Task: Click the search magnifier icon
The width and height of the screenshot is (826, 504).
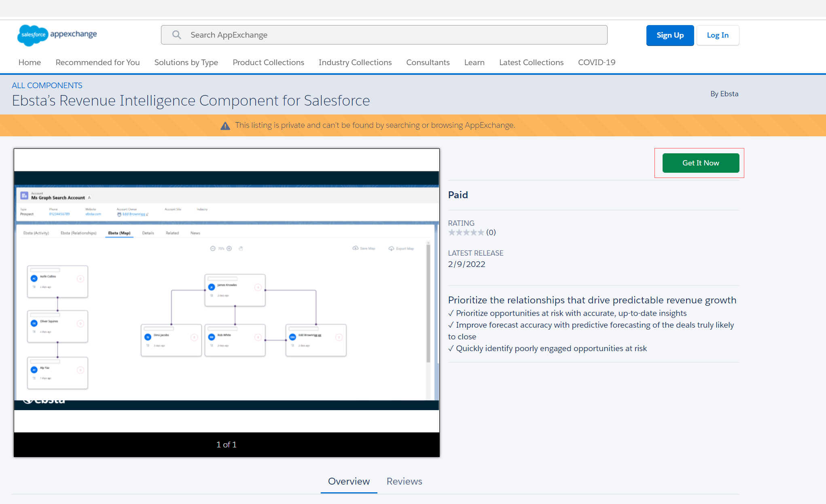Action: [x=177, y=35]
